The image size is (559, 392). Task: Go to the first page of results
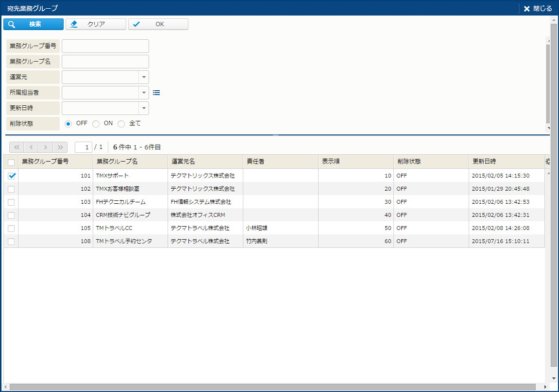point(16,147)
